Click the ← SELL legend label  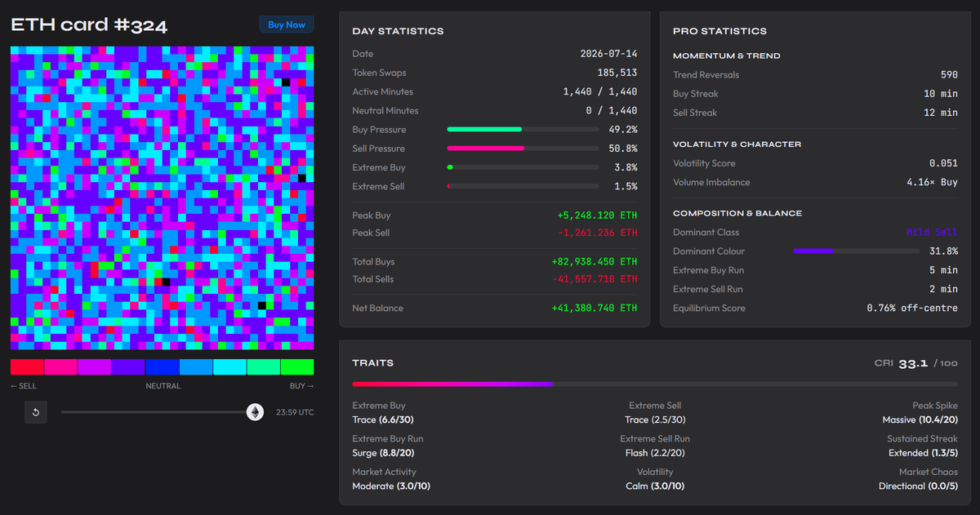coord(24,386)
